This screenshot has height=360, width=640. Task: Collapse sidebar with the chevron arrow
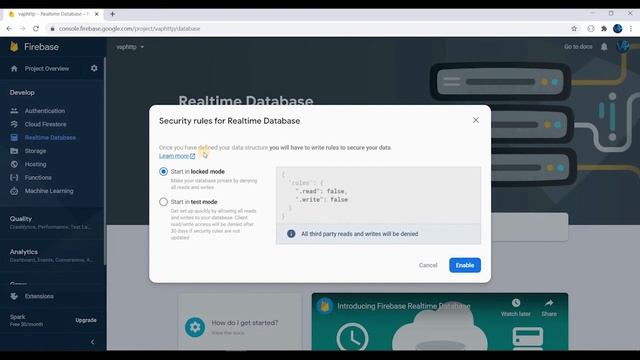click(93, 342)
